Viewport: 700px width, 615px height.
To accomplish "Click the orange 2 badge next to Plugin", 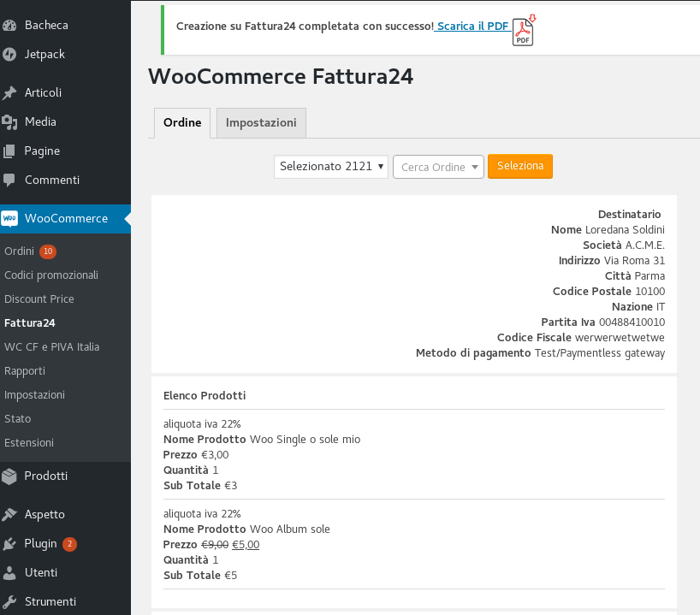I will click(x=69, y=544).
